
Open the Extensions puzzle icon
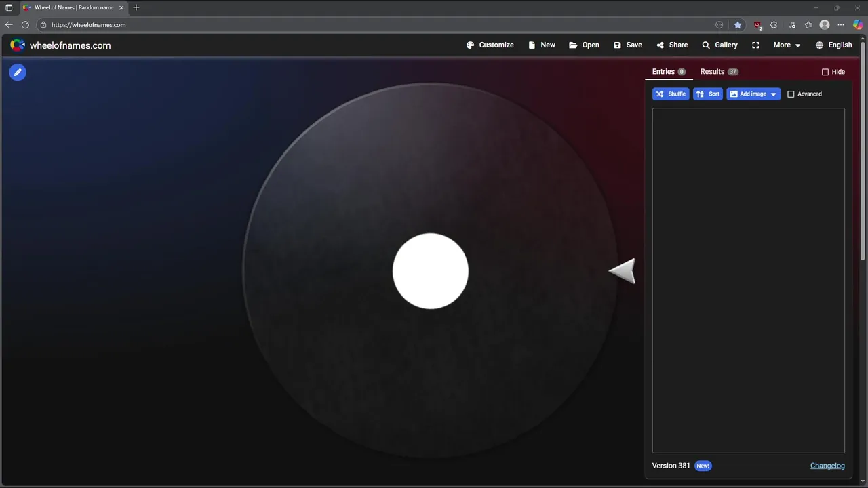pyautogui.click(x=774, y=25)
